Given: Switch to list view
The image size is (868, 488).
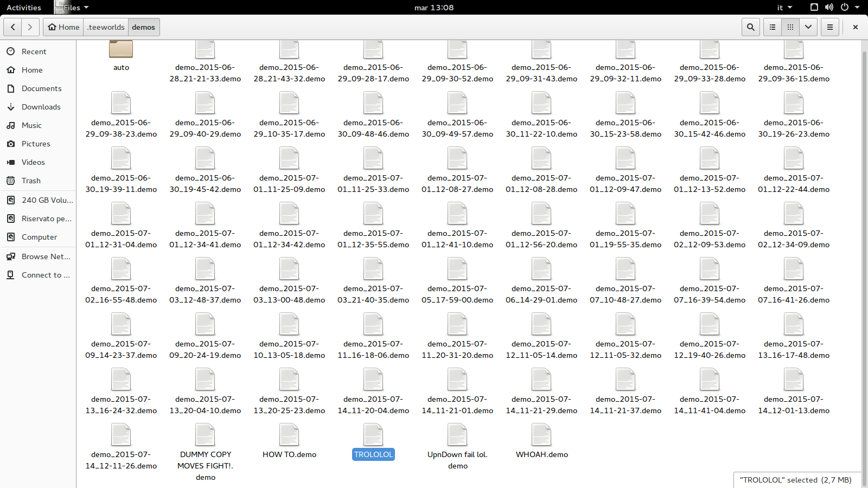Looking at the screenshot, I should click(x=773, y=27).
